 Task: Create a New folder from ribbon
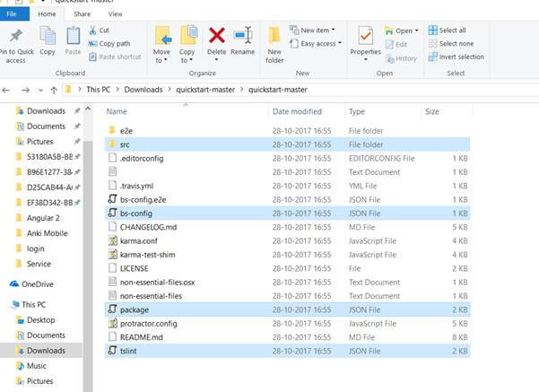(x=274, y=44)
